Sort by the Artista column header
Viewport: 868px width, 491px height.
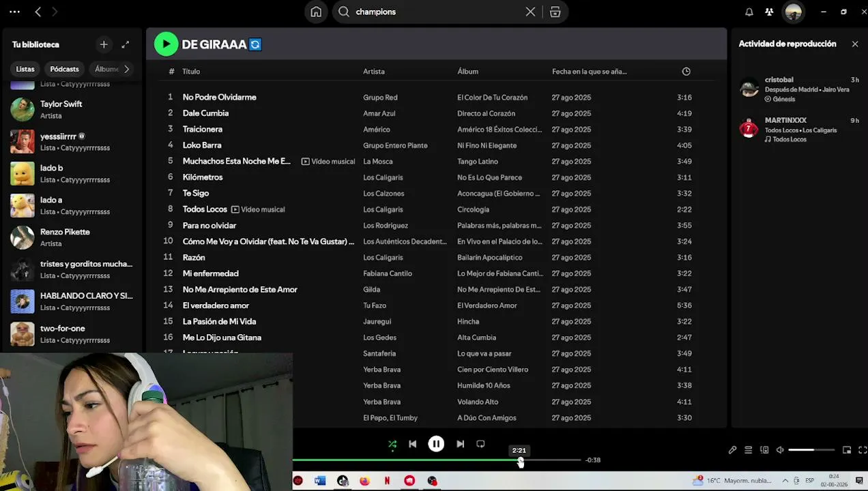pyautogui.click(x=374, y=71)
